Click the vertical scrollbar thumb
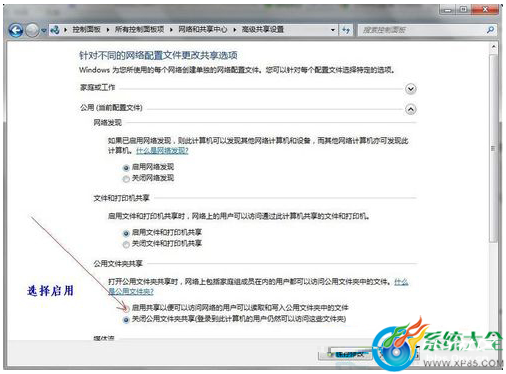Viewport: 506px width, 374px height. (493, 148)
